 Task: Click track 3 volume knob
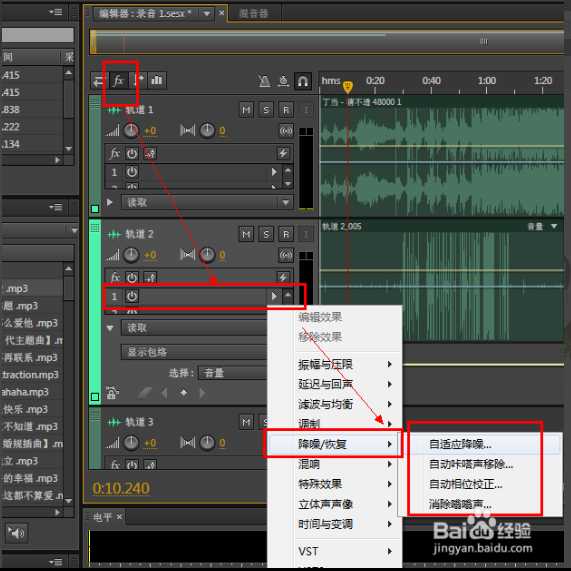coord(131,443)
